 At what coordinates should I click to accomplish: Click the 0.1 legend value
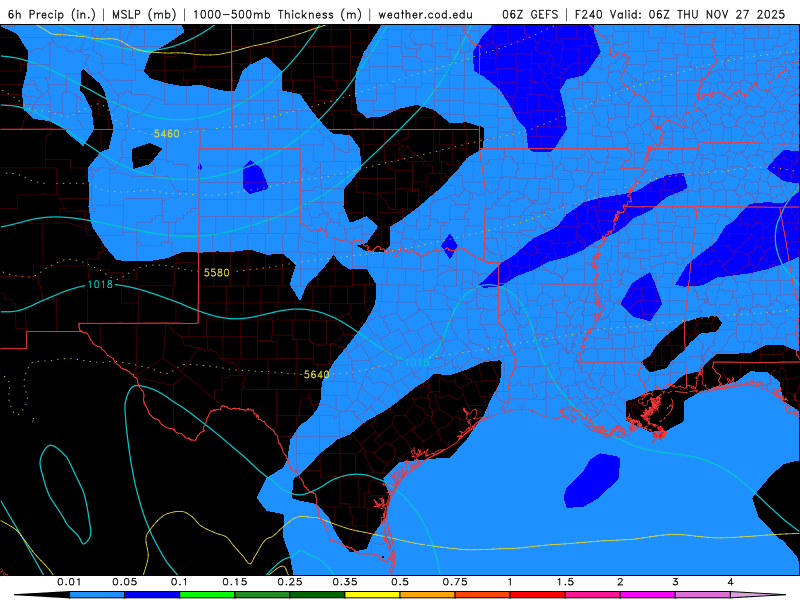(179, 582)
